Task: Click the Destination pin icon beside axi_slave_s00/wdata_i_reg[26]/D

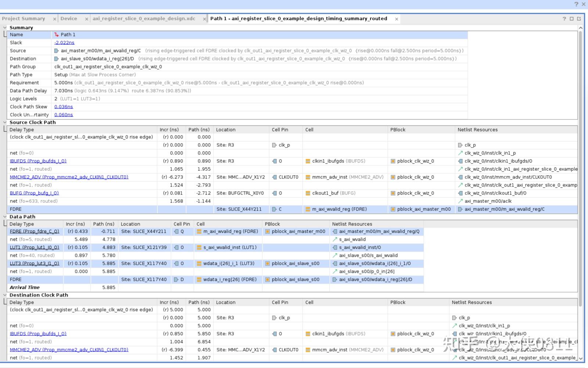Action: click(x=57, y=59)
